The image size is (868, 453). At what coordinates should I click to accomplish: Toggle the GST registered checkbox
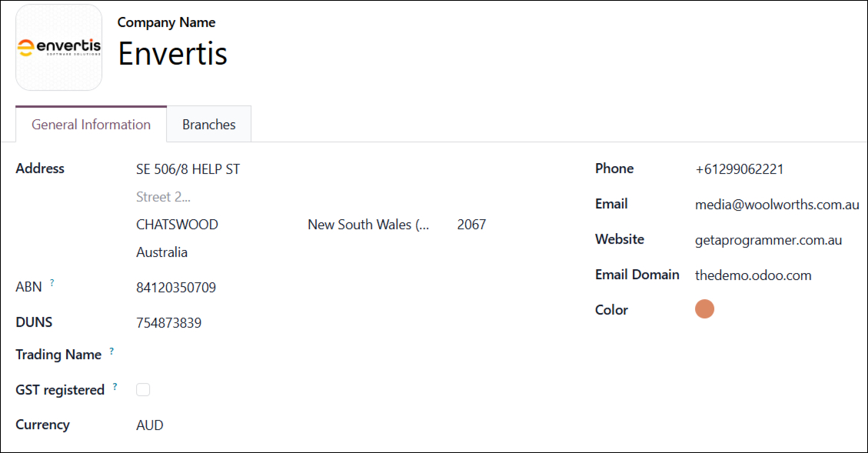pyautogui.click(x=143, y=390)
